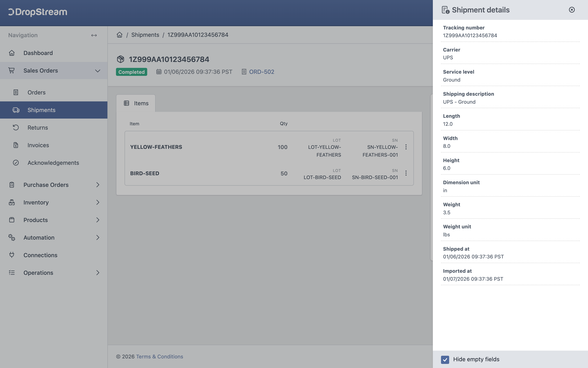Click the Completed status badge
Viewport: 588px width, 368px height.
click(131, 72)
